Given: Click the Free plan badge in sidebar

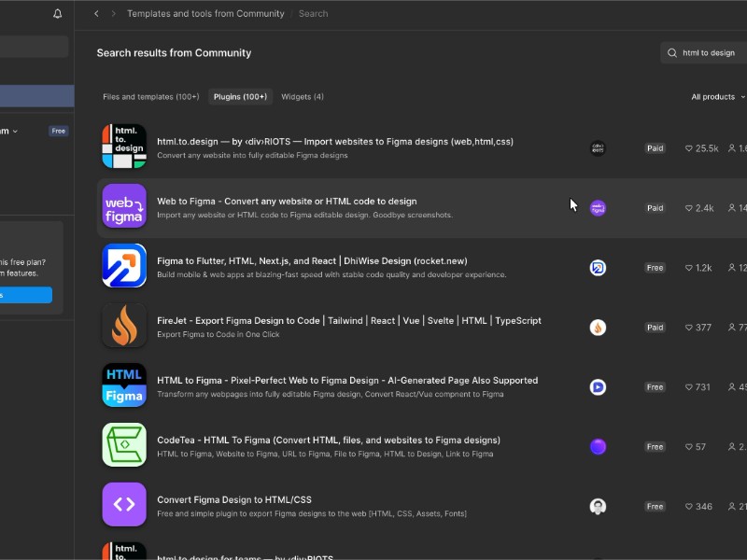Looking at the screenshot, I should click(x=59, y=131).
